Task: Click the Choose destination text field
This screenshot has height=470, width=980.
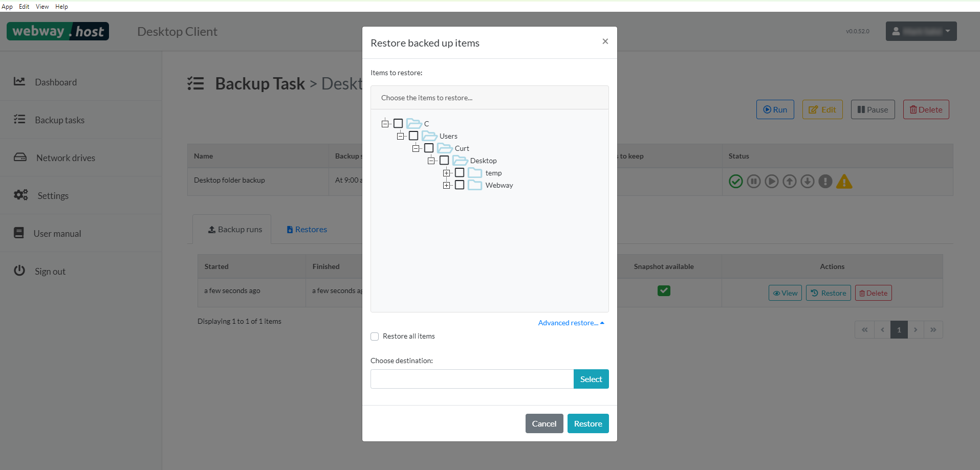Action: 471,379
